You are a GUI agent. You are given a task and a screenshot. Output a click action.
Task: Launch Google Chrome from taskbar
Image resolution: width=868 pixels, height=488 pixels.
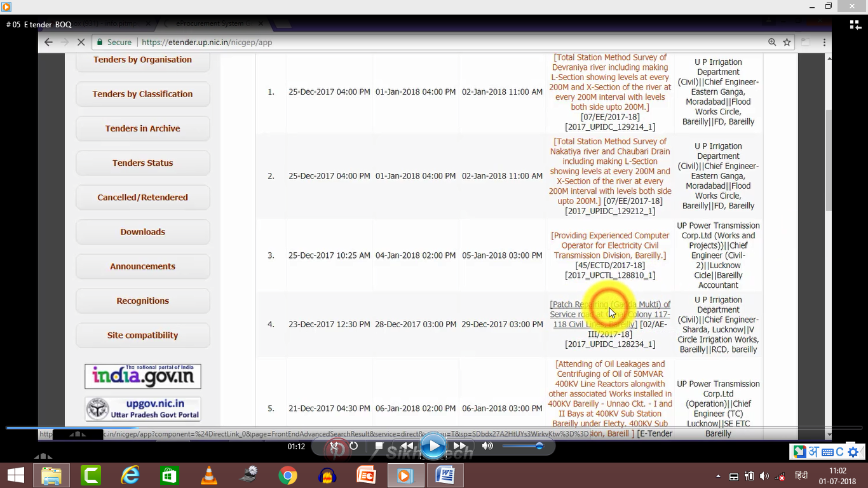(x=287, y=475)
